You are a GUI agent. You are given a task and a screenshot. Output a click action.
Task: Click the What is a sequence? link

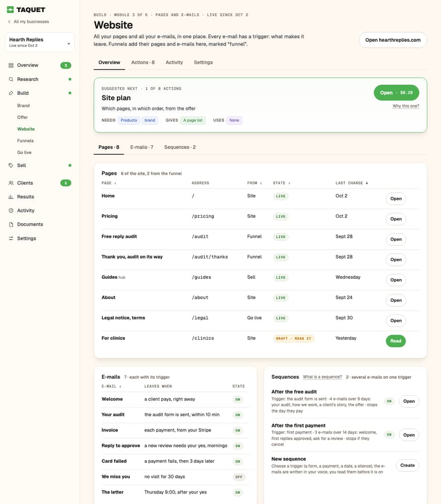click(323, 376)
